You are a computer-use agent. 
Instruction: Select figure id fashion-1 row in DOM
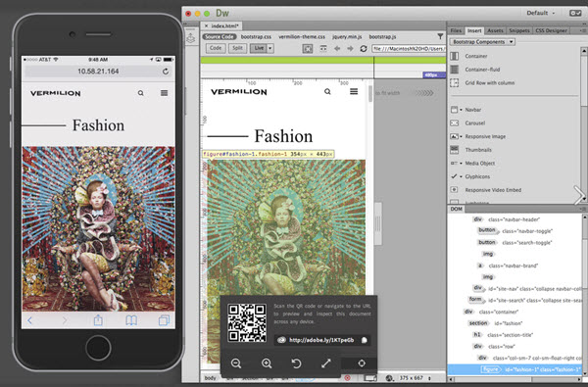tap(515, 369)
